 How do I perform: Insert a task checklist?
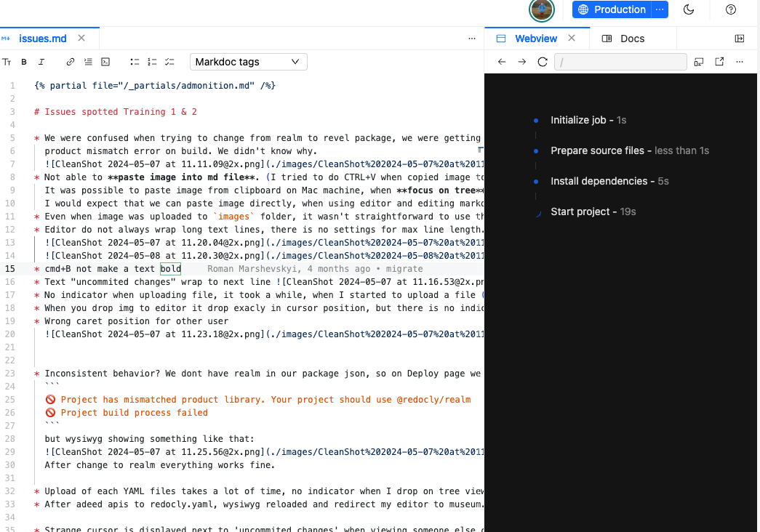(169, 62)
